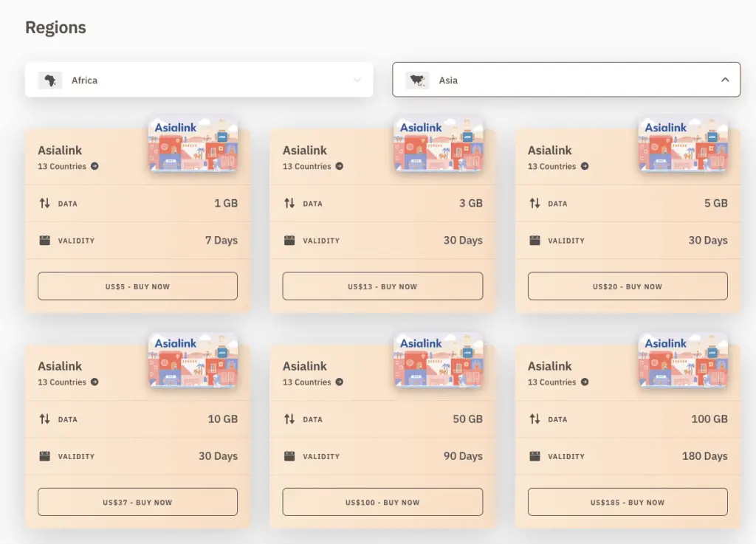Viewport: 756px width, 544px height.
Task: Purchase the US$37 Asialink plan
Action: coord(137,502)
